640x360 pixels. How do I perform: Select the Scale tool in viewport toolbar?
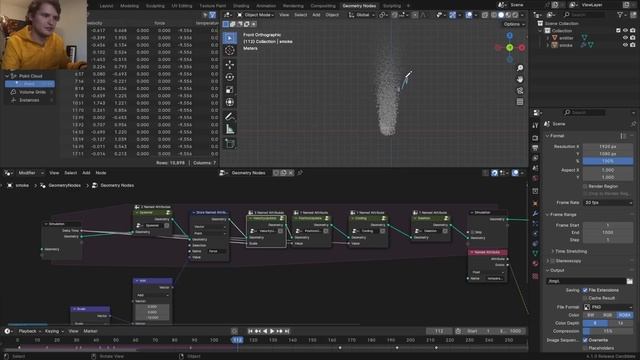230,90
